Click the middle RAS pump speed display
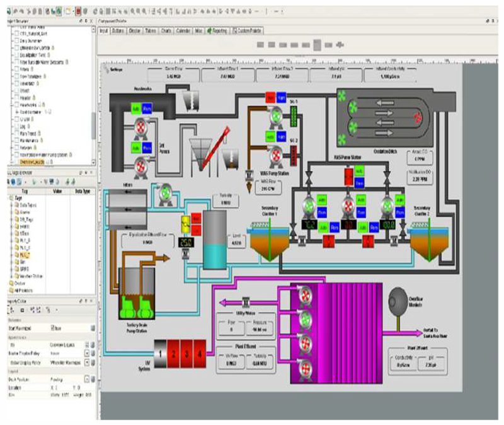Viewport: 504px width, 425px height. [349, 224]
